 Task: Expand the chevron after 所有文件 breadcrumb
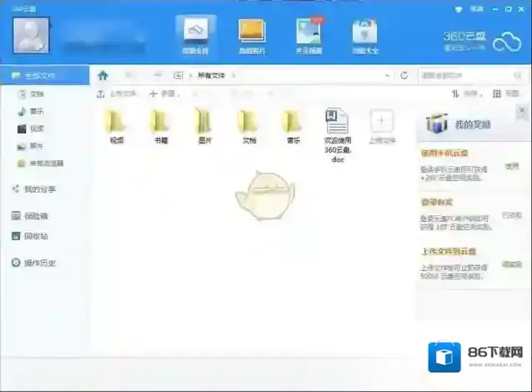coord(233,75)
